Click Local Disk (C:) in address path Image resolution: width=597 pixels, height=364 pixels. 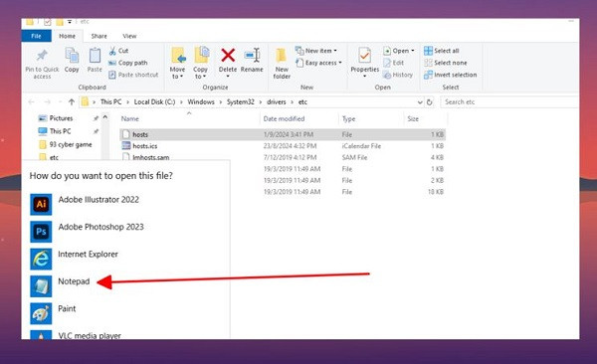point(154,102)
